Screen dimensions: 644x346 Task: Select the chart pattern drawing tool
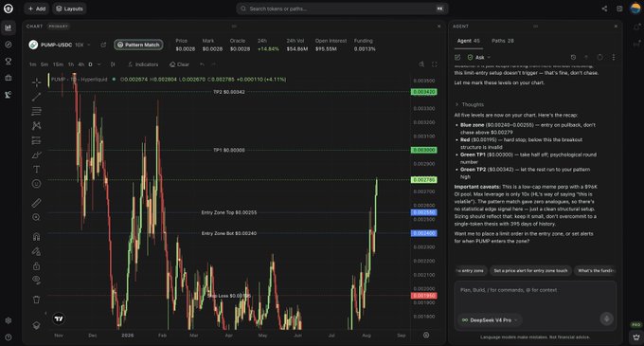37,126
